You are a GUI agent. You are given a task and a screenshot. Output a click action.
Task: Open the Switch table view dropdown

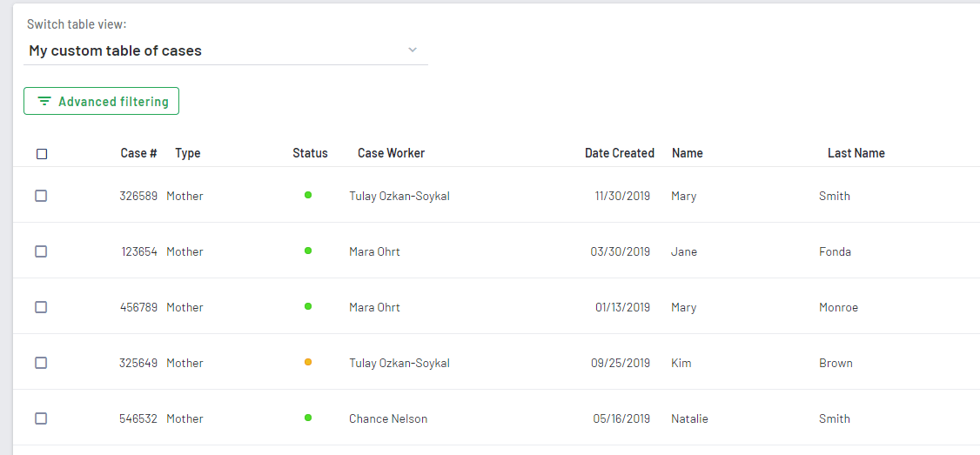[225, 50]
